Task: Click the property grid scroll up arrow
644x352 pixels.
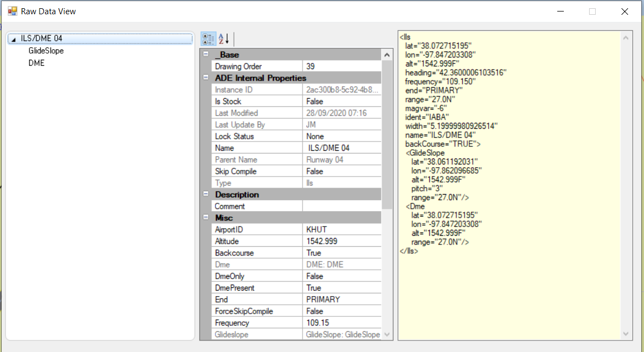Action: click(x=387, y=55)
